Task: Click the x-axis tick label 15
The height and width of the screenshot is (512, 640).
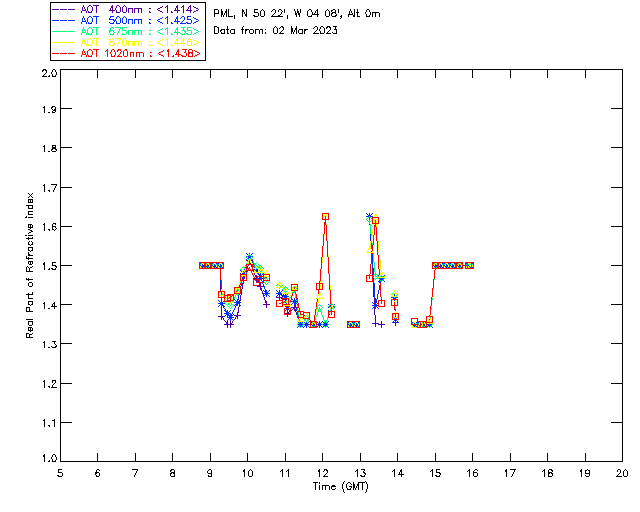Action: (x=435, y=473)
